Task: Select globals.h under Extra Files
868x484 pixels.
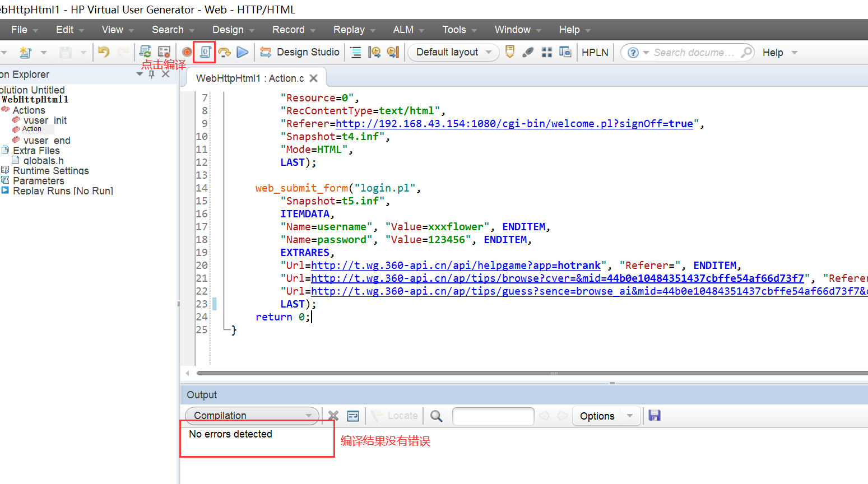Action: (43, 161)
